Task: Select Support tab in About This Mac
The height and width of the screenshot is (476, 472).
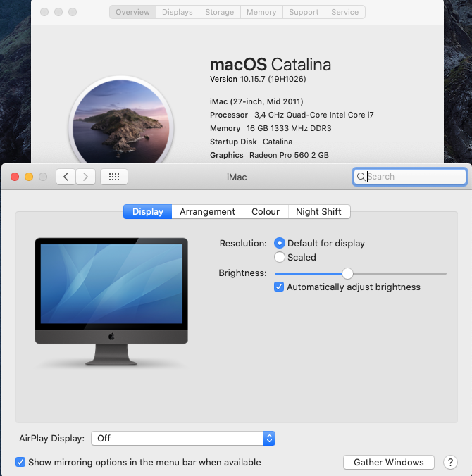Action: click(304, 12)
